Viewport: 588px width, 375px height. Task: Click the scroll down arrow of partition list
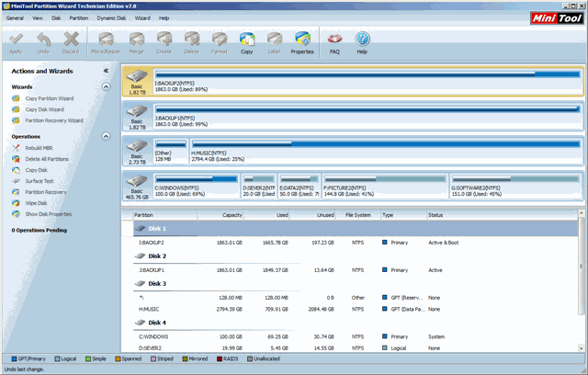coord(582,348)
